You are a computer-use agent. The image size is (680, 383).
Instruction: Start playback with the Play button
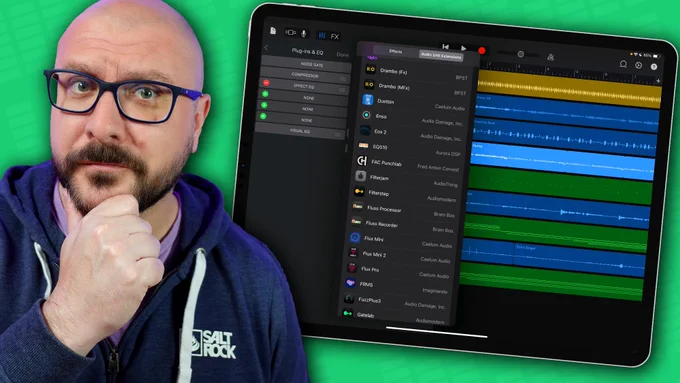click(463, 48)
